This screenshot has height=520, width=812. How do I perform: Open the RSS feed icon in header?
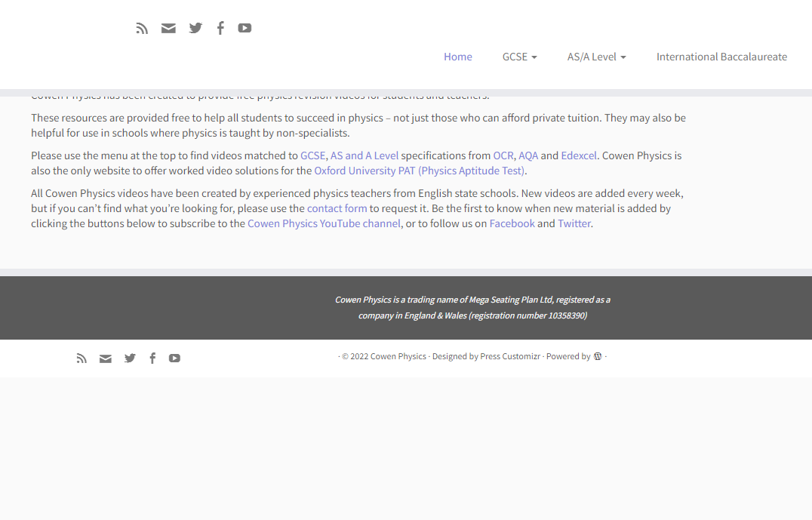pos(142,28)
